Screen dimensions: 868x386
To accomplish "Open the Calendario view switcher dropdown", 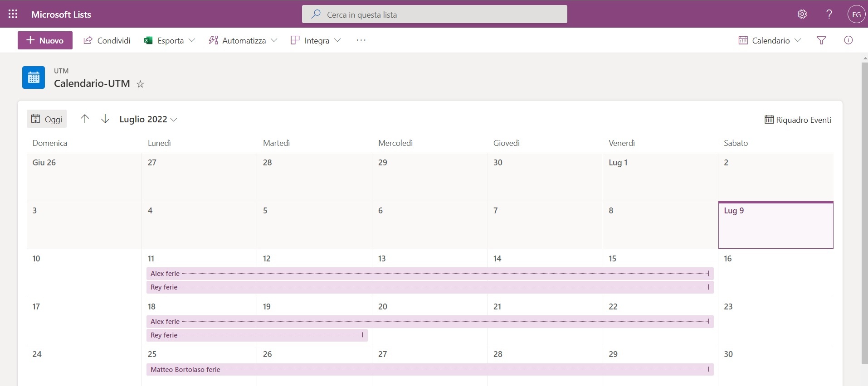I will [770, 40].
